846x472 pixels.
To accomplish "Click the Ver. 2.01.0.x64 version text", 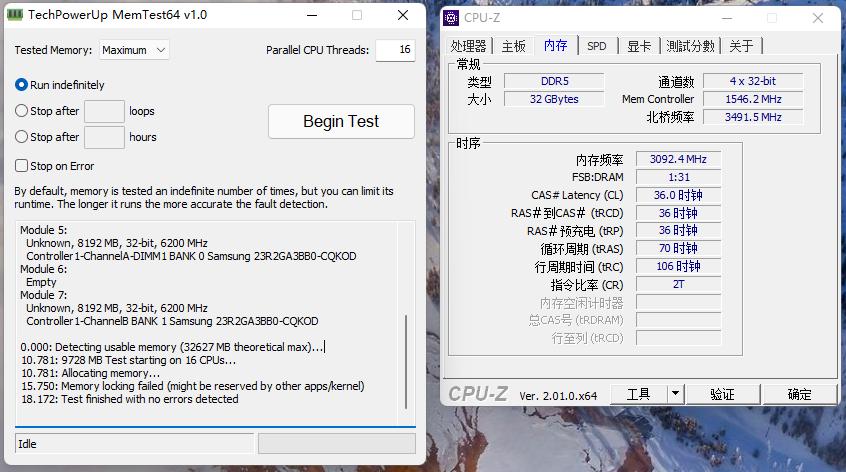I will point(558,396).
